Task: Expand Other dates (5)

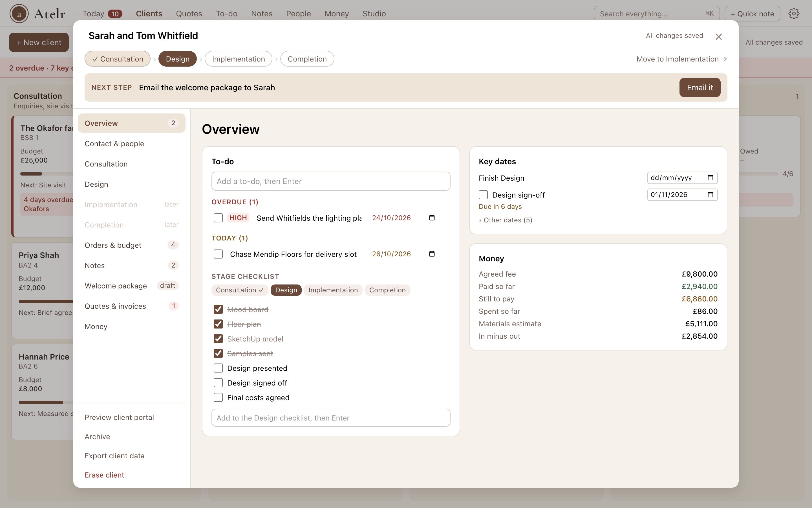Action: coord(505,220)
